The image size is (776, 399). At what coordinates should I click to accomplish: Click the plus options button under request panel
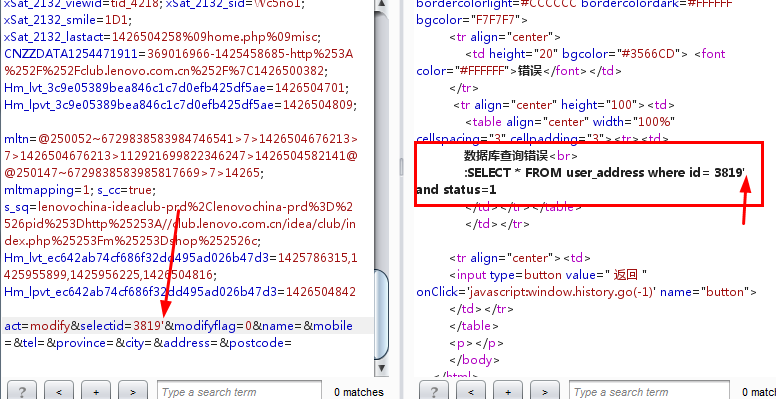[96, 392]
